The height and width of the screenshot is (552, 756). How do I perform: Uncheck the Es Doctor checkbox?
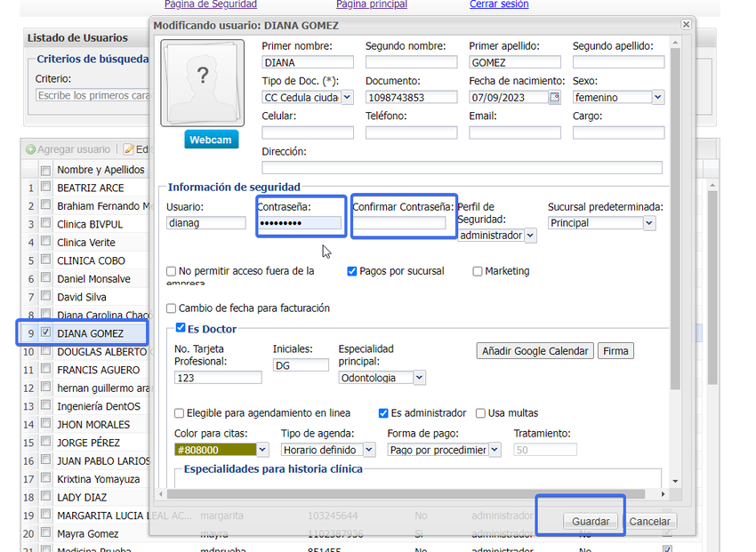coord(181,328)
